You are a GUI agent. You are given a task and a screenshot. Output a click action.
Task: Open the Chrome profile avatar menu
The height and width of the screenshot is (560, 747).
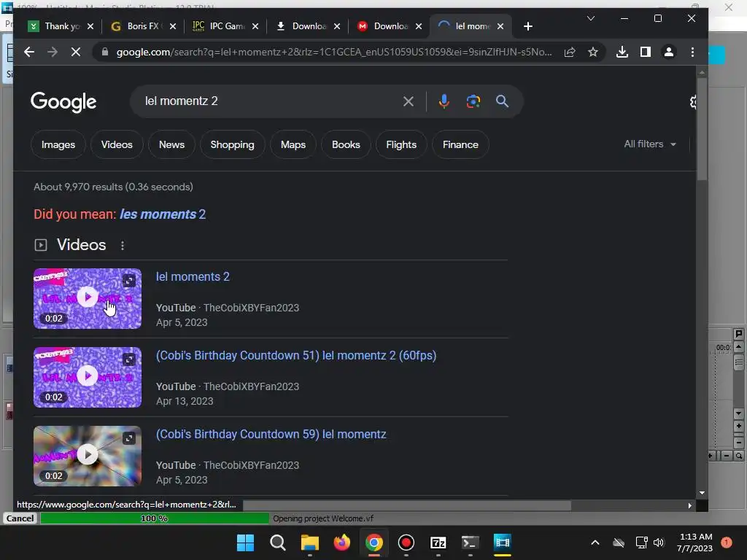click(x=669, y=52)
